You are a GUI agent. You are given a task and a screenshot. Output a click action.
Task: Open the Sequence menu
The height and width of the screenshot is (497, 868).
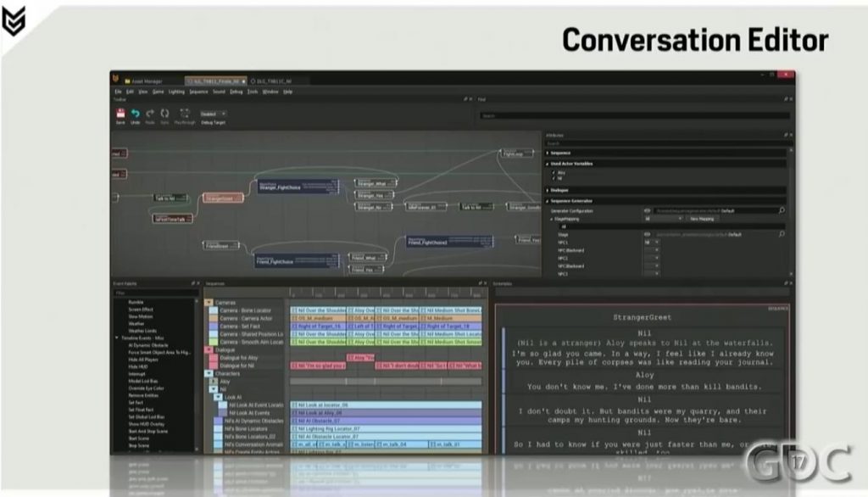click(198, 92)
